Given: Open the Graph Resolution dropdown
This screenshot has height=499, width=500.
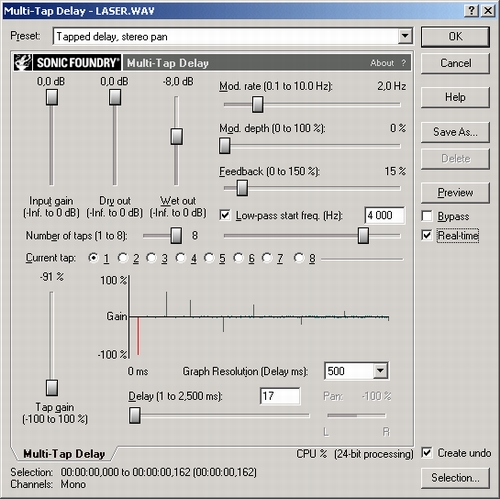Looking at the screenshot, I should [380, 371].
